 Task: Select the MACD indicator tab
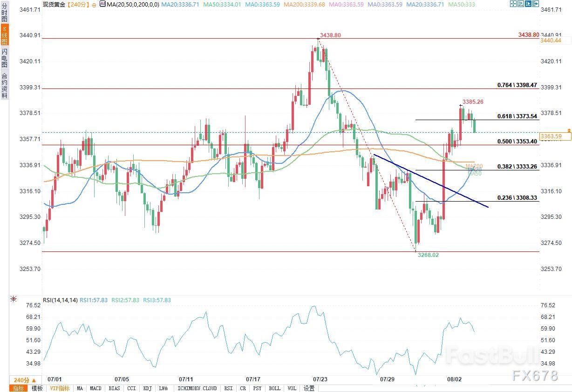(95, 388)
